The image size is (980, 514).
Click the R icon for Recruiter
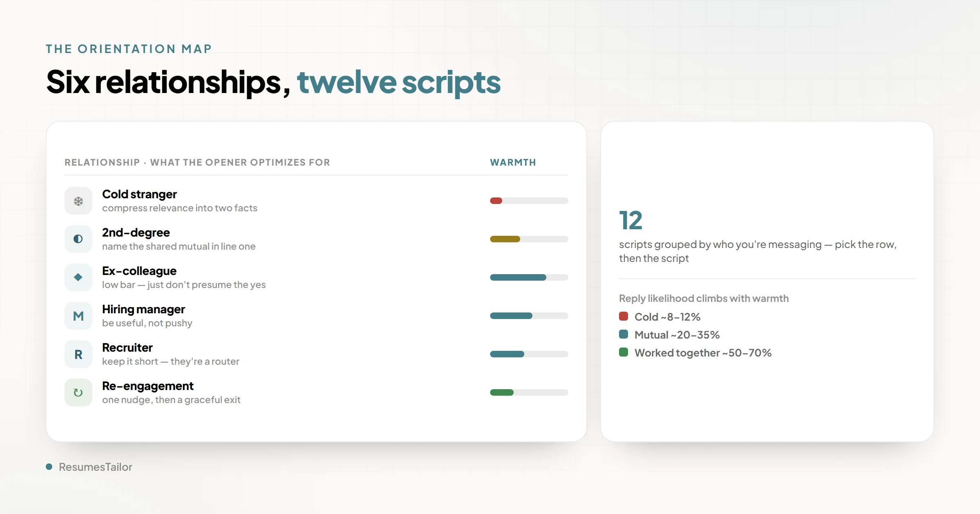point(78,354)
